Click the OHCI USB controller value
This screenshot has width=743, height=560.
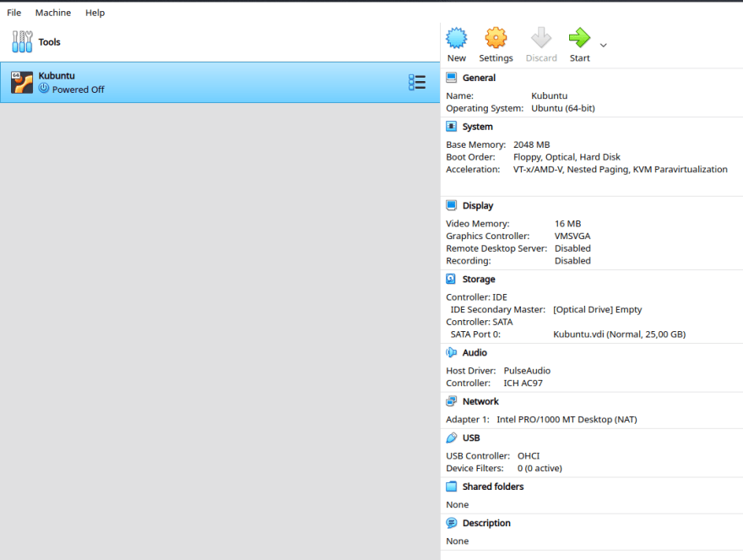pyautogui.click(x=529, y=456)
